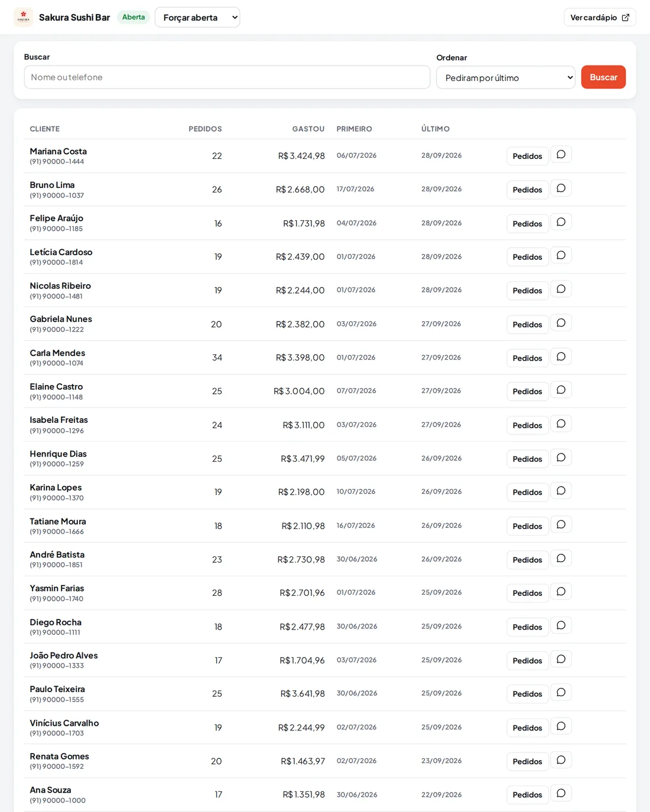Click amount 'R$ 3.641,98'
This screenshot has width=650, height=812.
(x=303, y=693)
